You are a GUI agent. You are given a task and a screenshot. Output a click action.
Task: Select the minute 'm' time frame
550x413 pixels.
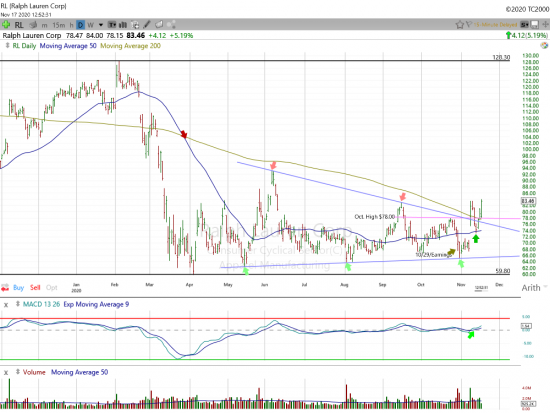click(45, 25)
